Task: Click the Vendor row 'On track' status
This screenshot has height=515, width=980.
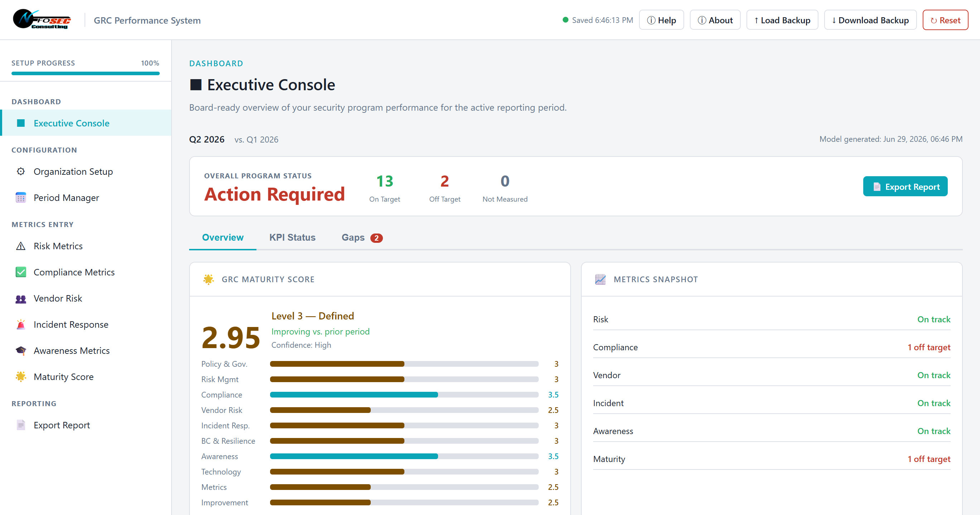Action: coord(933,375)
